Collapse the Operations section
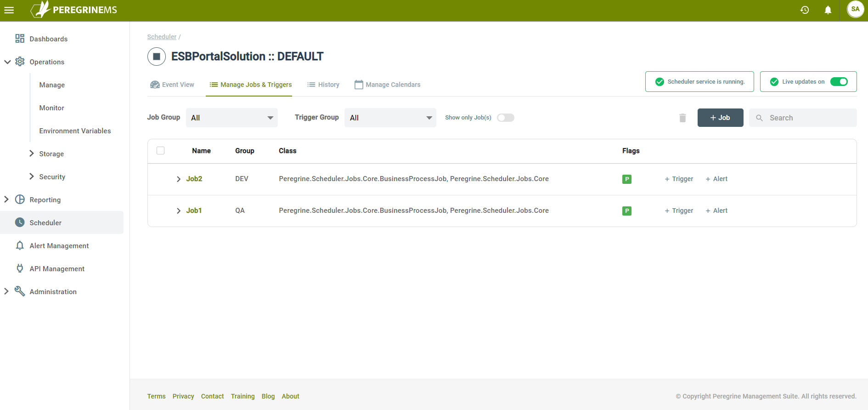The image size is (868, 410). click(x=7, y=62)
